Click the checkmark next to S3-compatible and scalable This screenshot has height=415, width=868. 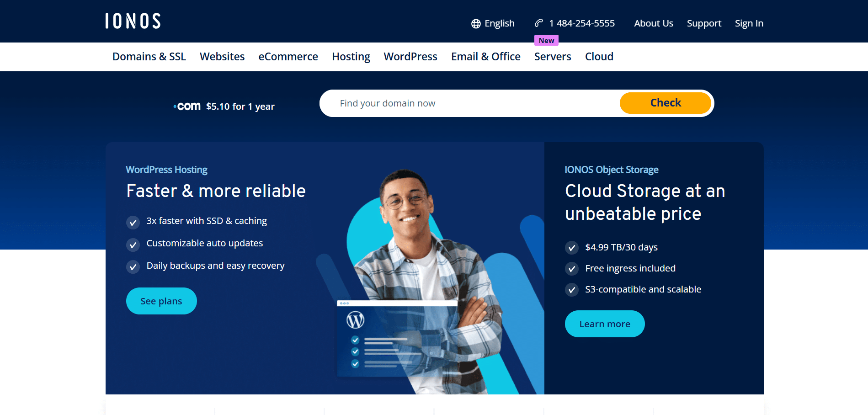tap(572, 289)
